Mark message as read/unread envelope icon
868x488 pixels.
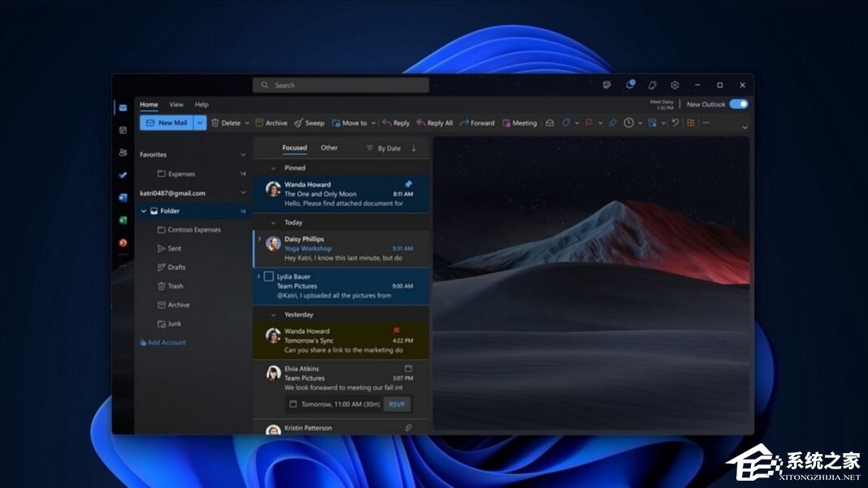tap(549, 123)
